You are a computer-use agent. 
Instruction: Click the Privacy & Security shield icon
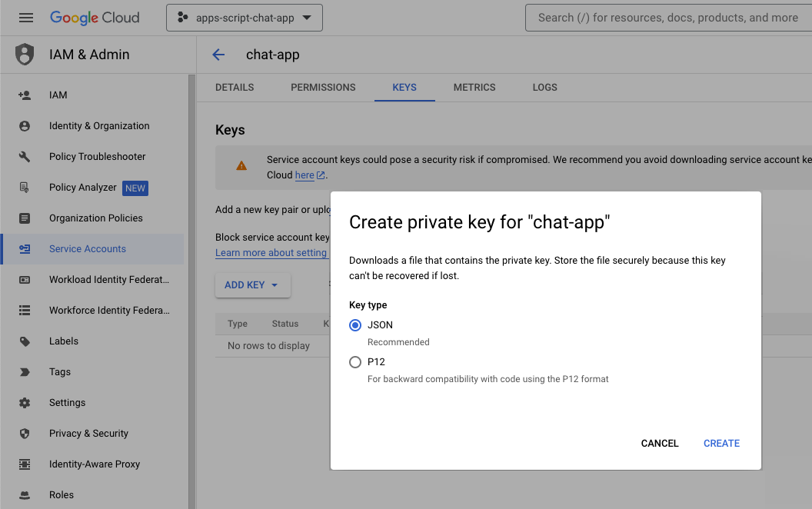25,434
